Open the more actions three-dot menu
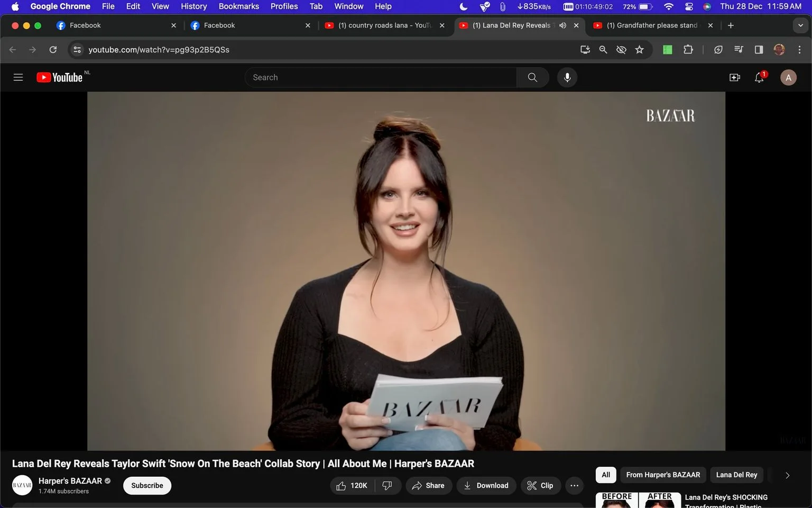This screenshot has width=812, height=508. coord(575,485)
